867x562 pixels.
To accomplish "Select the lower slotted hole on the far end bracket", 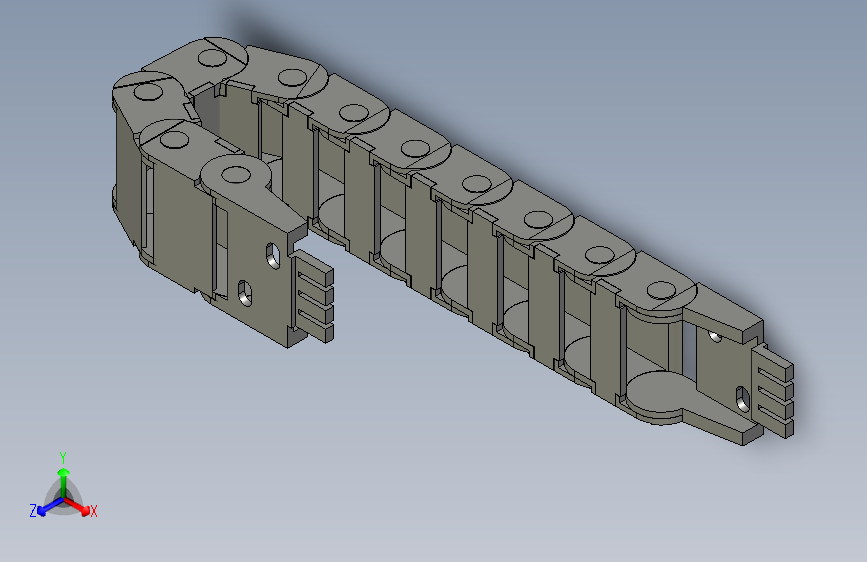I will coord(743,400).
